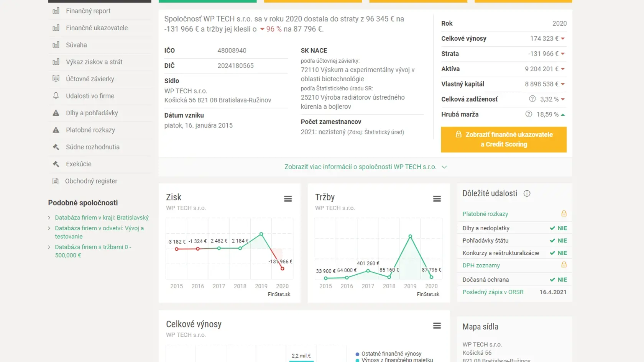Click DPH zoznamy link
The width and height of the screenshot is (644, 362).
(481, 265)
